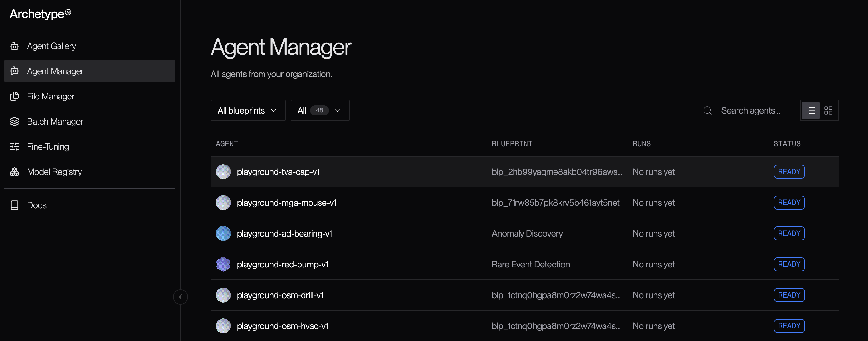868x341 pixels.
Task: Open agent playground-tva-cap-v1
Action: point(278,172)
